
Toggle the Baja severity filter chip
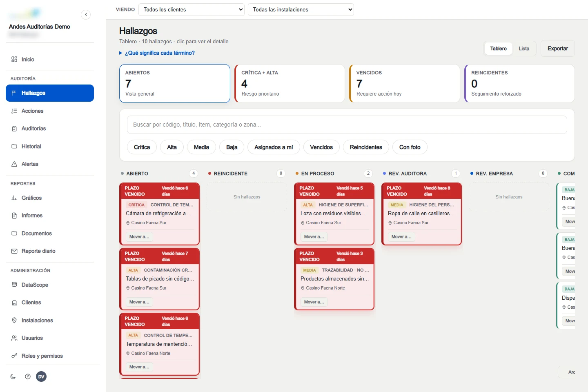[x=232, y=147]
